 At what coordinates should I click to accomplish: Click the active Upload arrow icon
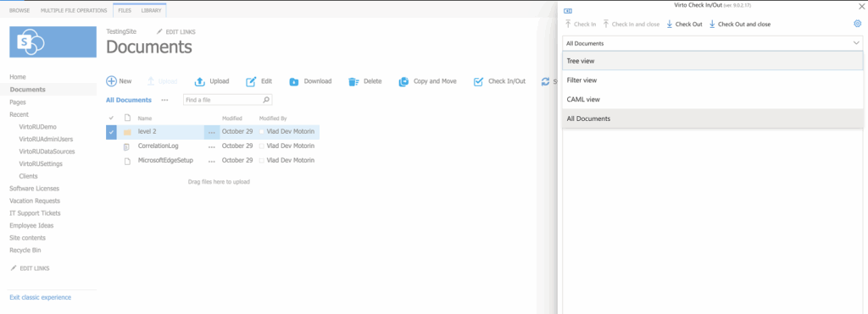pos(200,81)
